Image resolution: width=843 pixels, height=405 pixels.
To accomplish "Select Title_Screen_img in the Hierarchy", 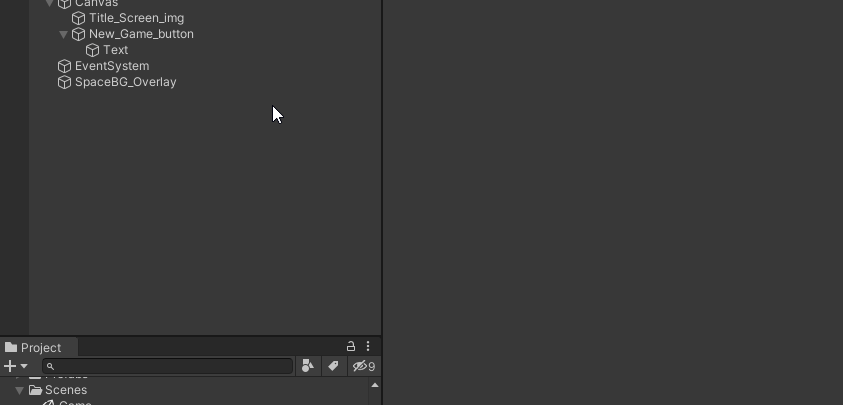I will 137,18.
